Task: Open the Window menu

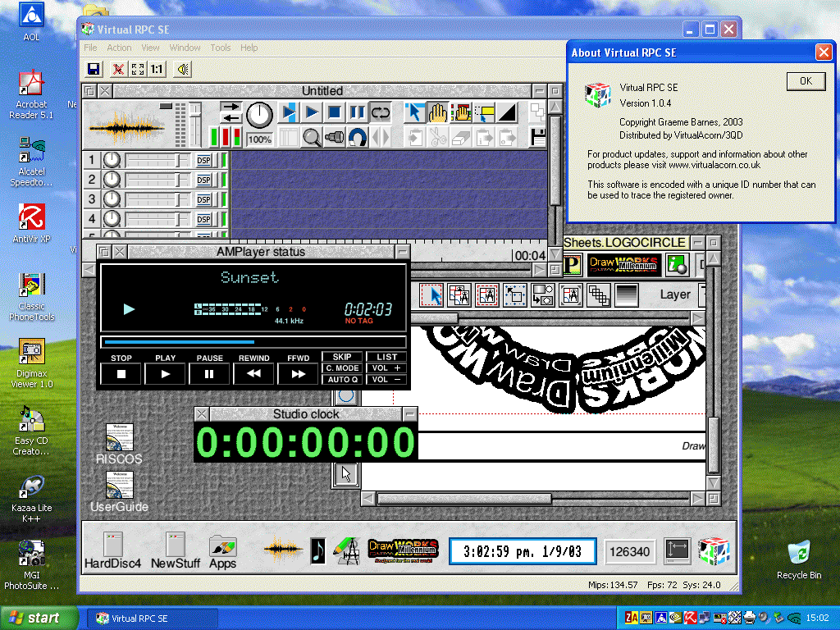Action: [185, 48]
